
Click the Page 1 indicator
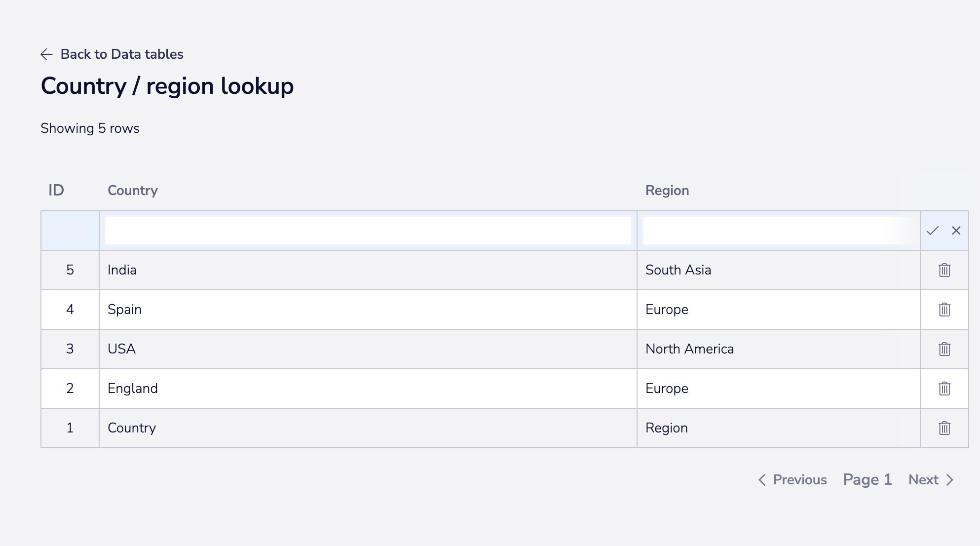(867, 479)
